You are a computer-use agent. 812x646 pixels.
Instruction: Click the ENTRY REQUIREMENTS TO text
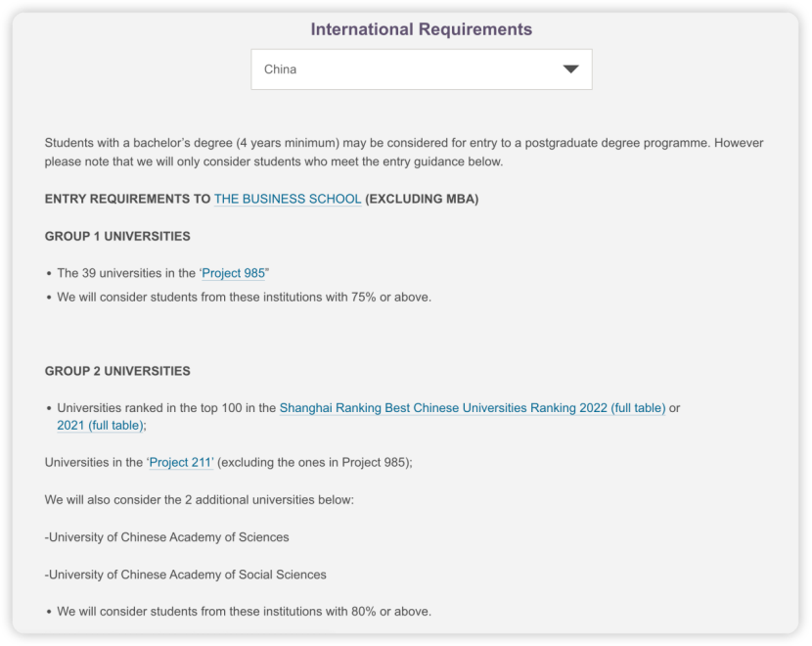(x=127, y=199)
